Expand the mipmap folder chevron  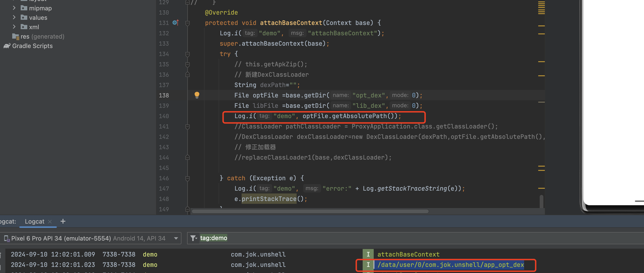[x=14, y=8]
